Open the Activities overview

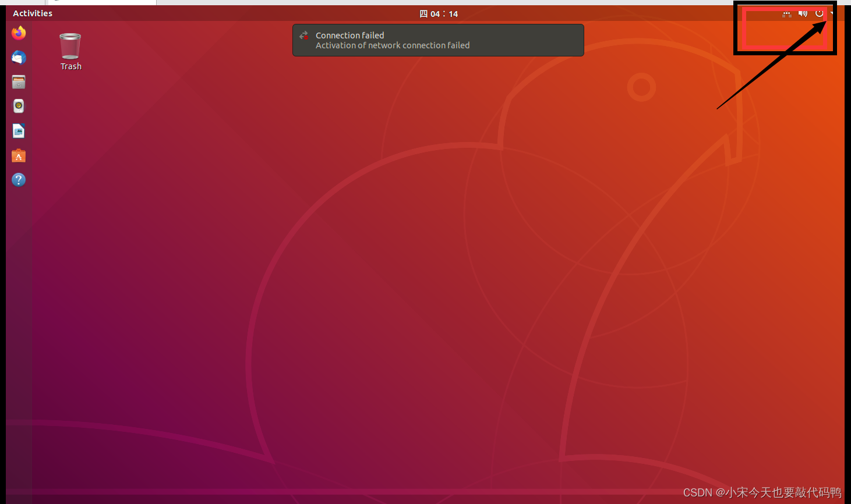[x=32, y=13]
